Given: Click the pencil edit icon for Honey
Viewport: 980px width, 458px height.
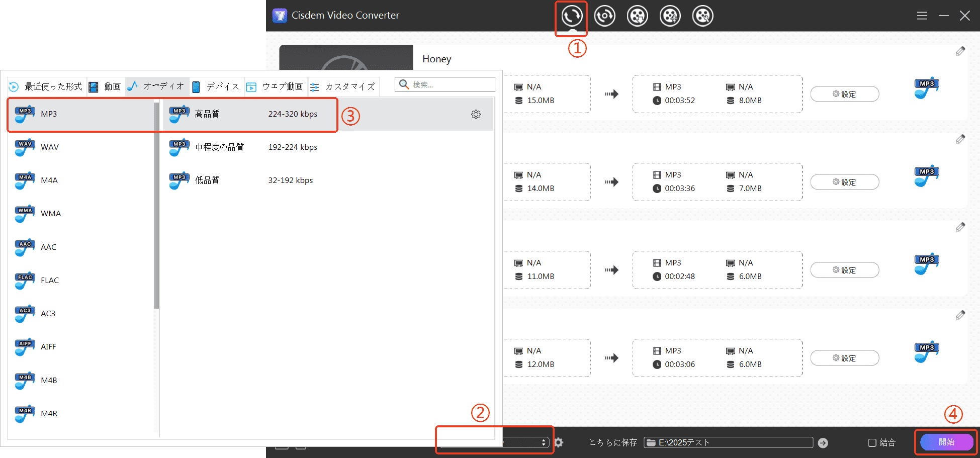Looking at the screenshot, I should point(960,51).
